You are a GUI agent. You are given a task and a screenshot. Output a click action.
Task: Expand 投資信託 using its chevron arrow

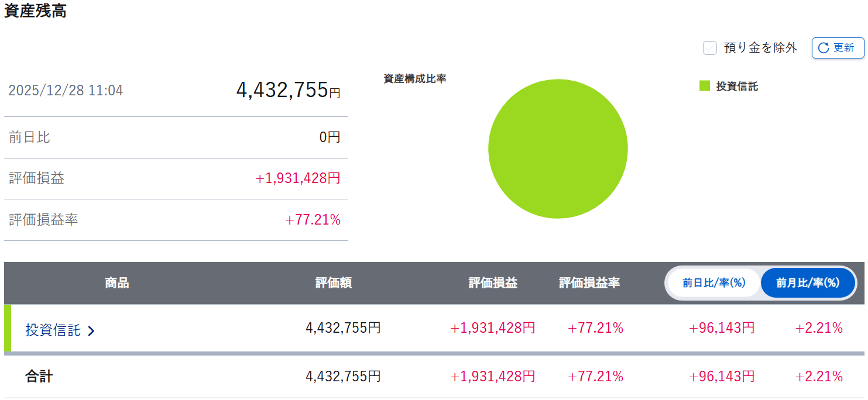click(91, 331)
